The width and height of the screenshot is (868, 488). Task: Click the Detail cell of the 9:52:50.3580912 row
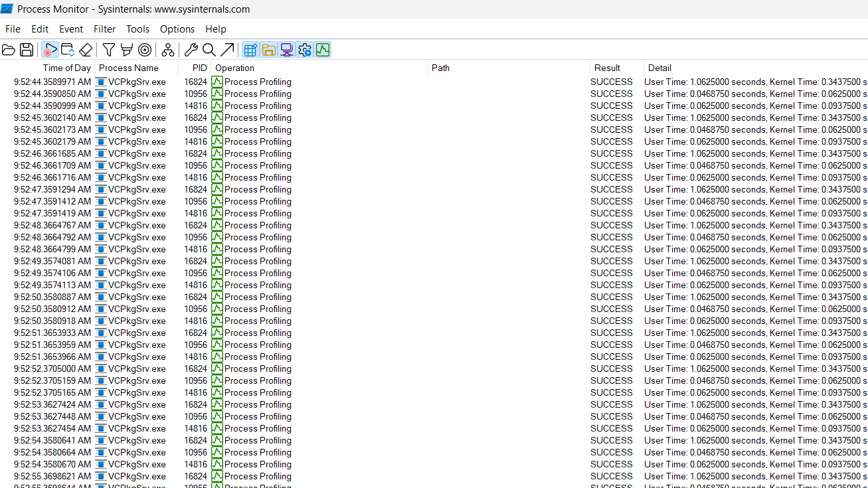pos(756,309)
